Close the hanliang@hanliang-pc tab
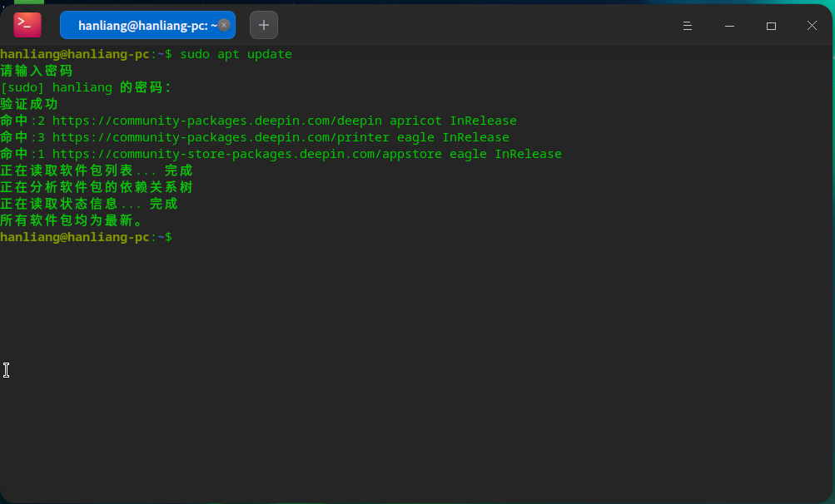 tap(224, 25)
